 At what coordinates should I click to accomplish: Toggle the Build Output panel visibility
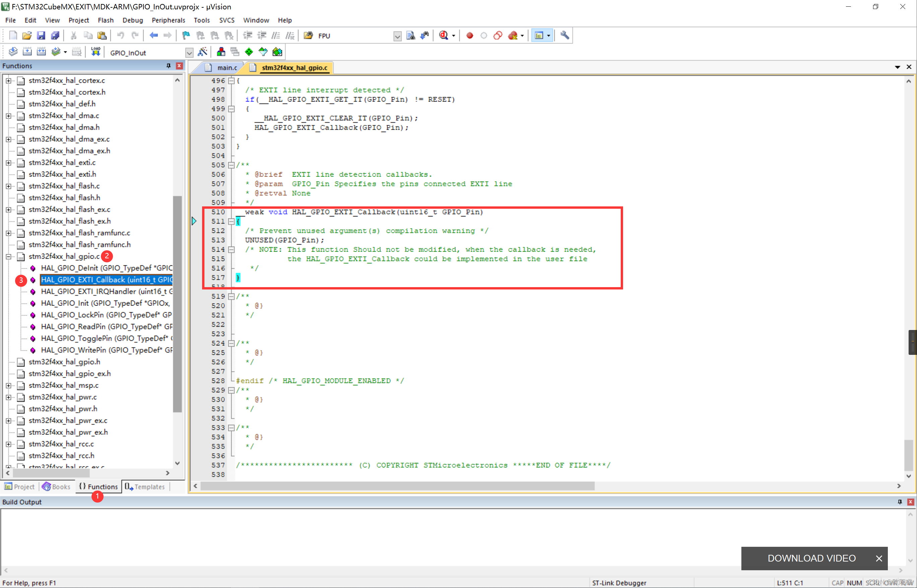tap(911, 502)
